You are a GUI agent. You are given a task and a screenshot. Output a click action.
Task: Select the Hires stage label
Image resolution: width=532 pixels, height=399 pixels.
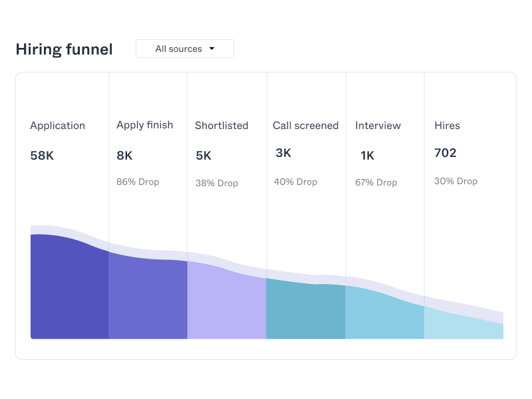447,126
